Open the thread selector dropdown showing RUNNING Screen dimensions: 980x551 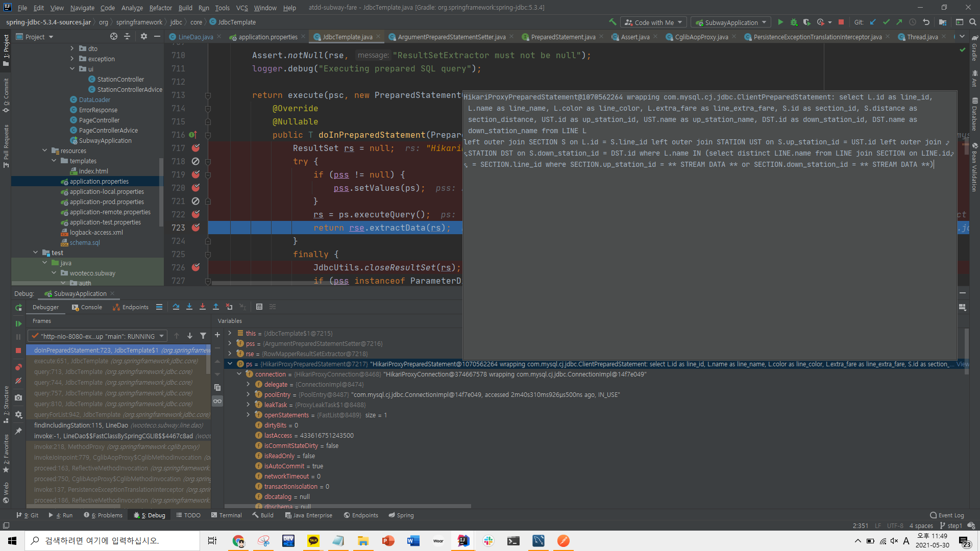pyautogui.click(x=97, y=336)
